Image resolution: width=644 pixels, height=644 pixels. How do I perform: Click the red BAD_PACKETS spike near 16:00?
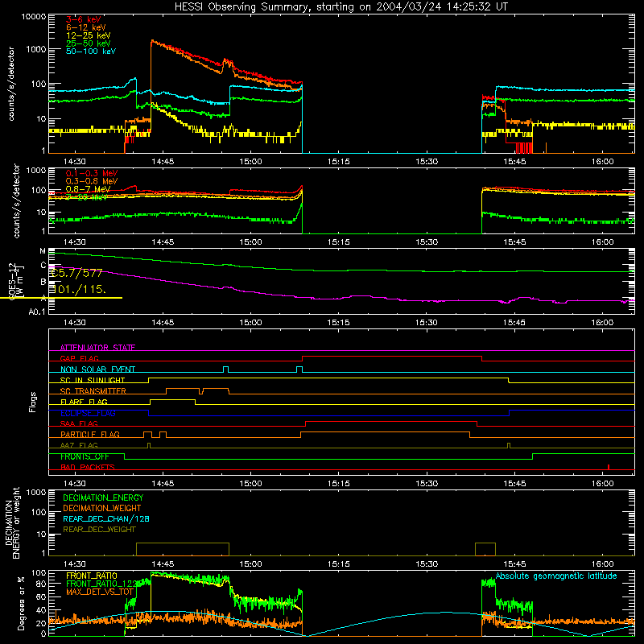click(x=609, y=467)
